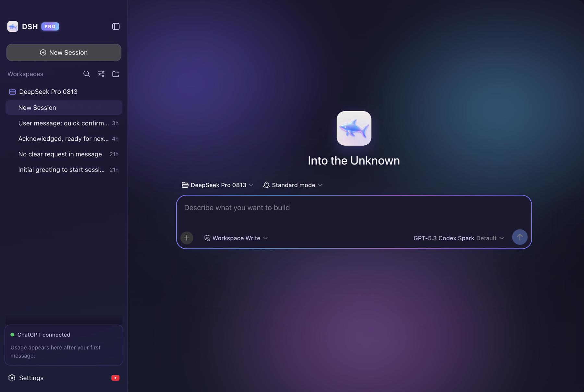Open the 'User message: quick confirm...' session
584x392 pixels.
tap(64, 123)
